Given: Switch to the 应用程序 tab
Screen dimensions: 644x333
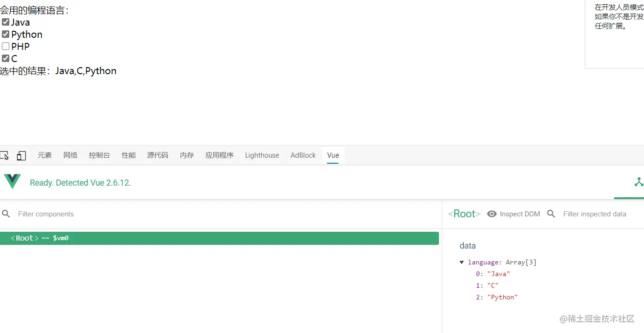Looking at the screenshot, I should tap(219, 155).
